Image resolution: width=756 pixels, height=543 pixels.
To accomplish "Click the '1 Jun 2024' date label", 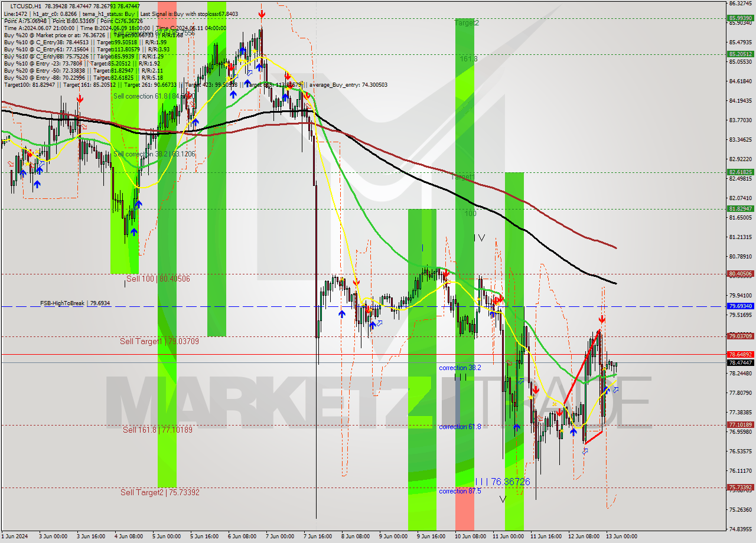I will 14,536.
